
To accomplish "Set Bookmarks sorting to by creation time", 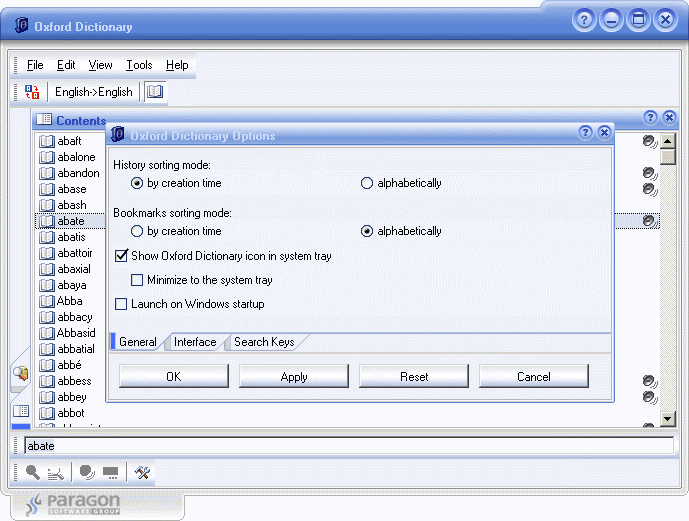I will click(137, 231).
